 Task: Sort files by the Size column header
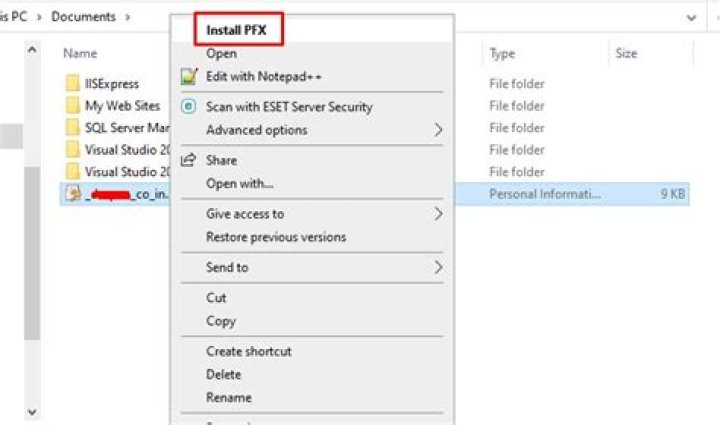[x=626, y=54]
